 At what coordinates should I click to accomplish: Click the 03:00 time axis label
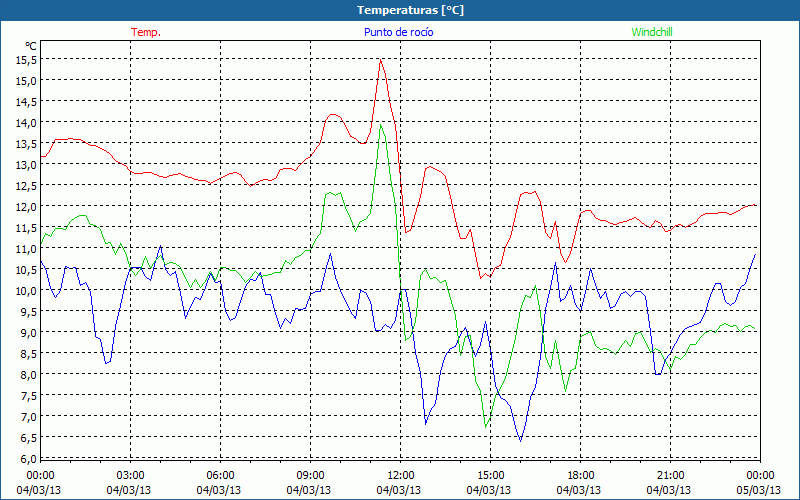[x=131, y=476]
